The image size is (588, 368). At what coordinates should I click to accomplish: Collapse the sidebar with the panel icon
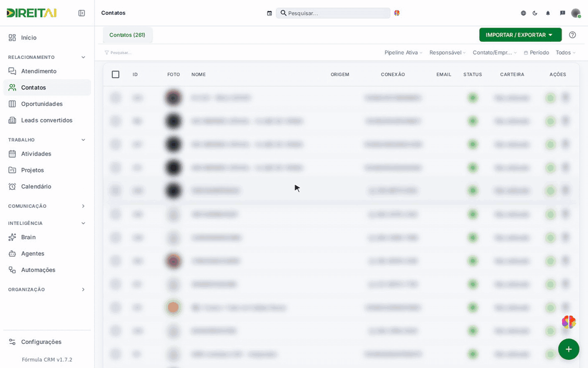pos(81,13)
